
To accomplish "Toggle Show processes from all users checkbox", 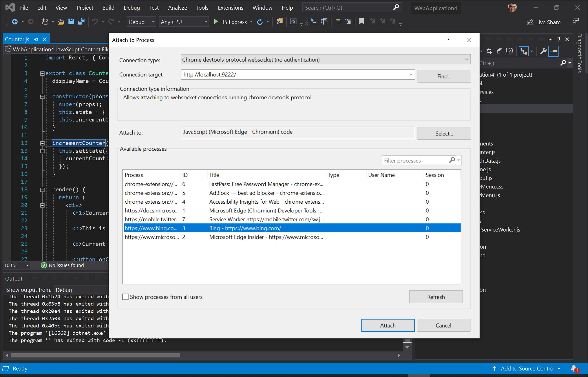I will click(125, 297).
